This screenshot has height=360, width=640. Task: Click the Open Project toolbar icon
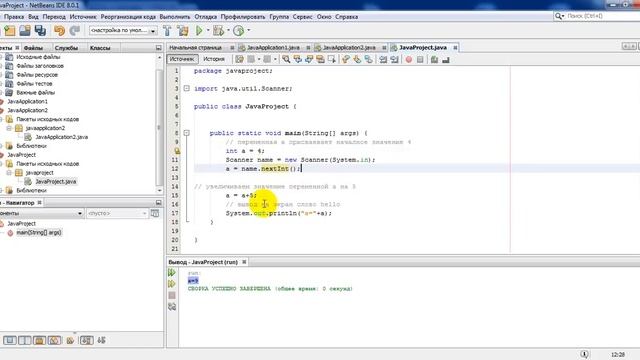pos(25,31)
